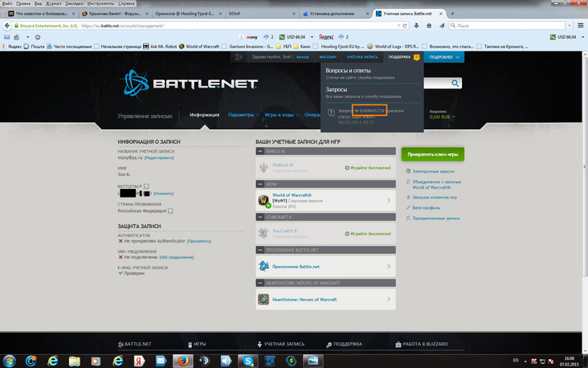
Task: Click the Электронные версии link
Action: pos(434,171)
